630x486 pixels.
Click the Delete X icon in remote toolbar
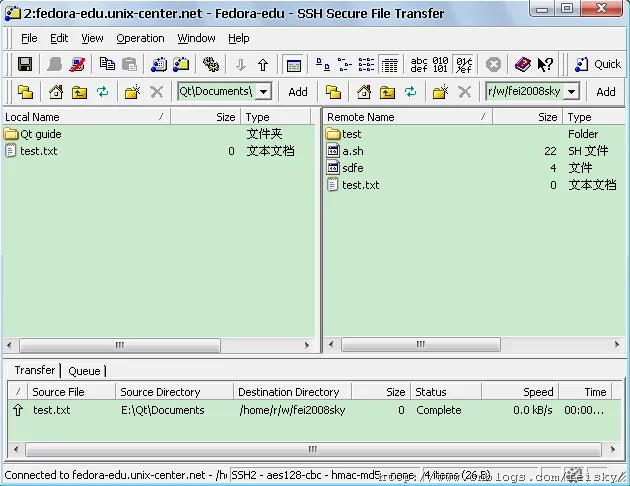pos(464,92)
